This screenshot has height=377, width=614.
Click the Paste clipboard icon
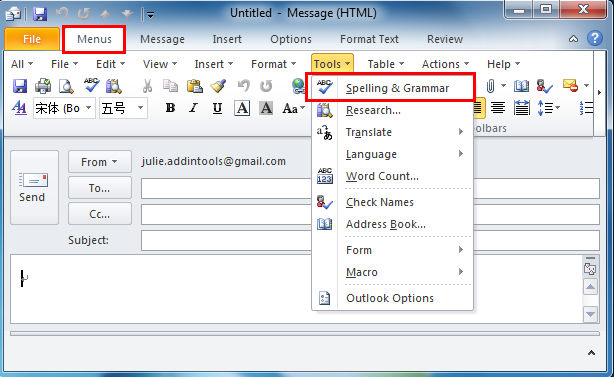pyautogui.click(x=195, y=86)
